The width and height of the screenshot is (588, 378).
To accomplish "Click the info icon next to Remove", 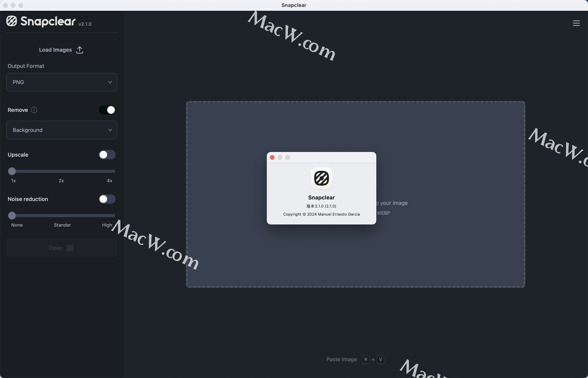I will pos(34,110).
